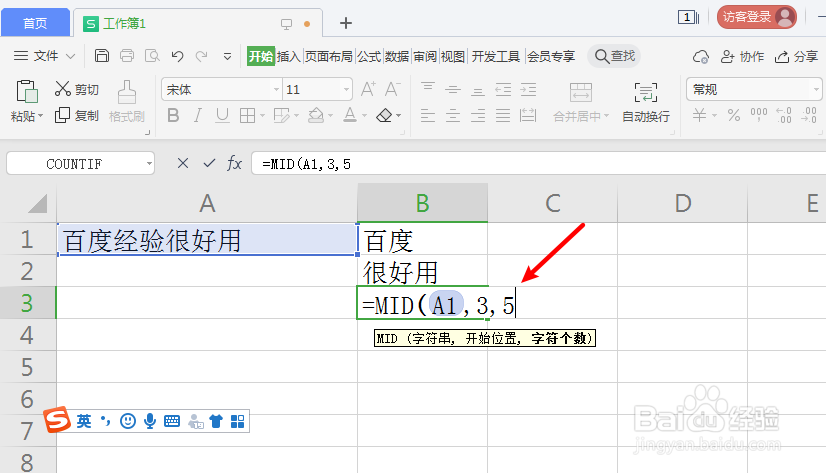This screenshot has height=473, width=826.
Task: Copy selection with the 复制 icon
Action: 62,115
